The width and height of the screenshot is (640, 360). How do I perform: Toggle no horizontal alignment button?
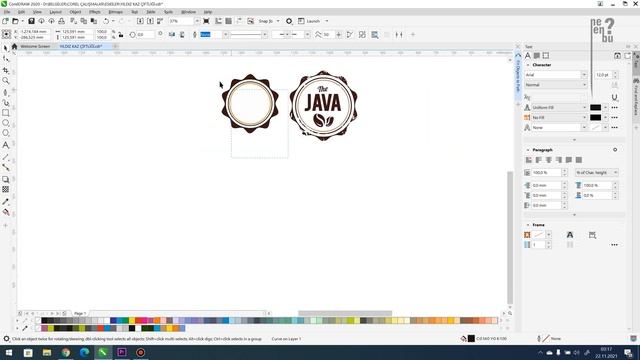click(x=529, y=160)
